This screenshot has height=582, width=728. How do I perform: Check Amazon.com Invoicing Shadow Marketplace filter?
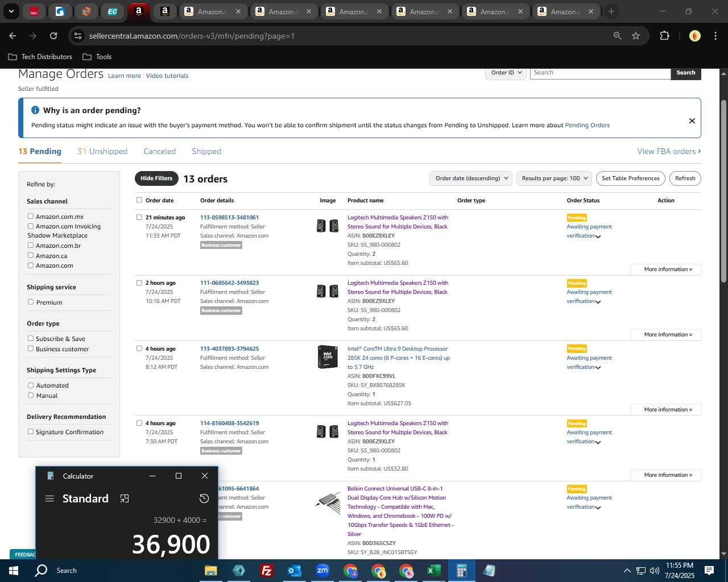coord(31,226)
